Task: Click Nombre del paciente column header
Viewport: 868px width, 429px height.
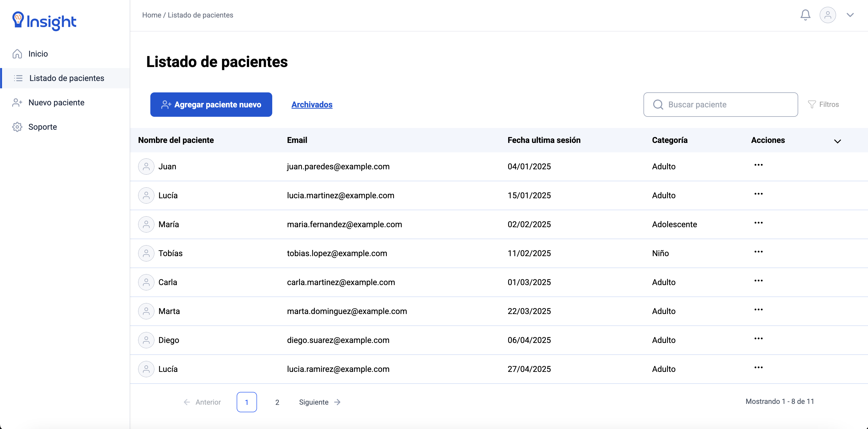Action: pos(176,140)
